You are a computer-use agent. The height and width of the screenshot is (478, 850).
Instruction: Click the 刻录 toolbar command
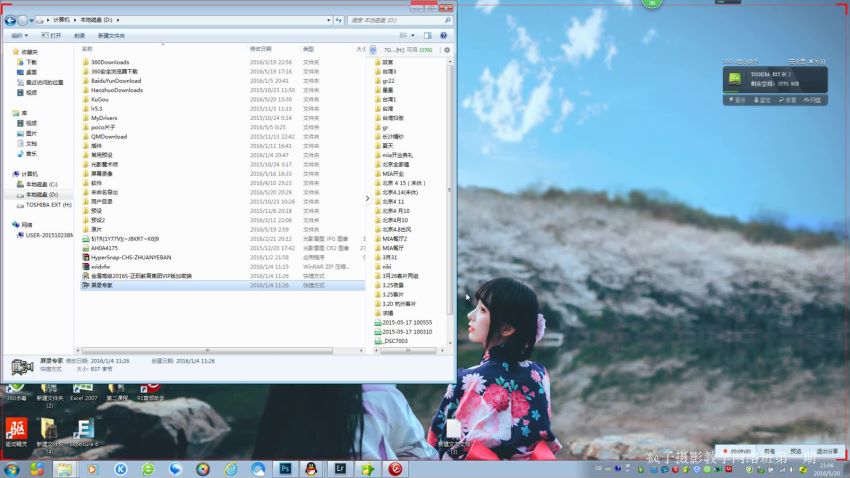(79, 35)
